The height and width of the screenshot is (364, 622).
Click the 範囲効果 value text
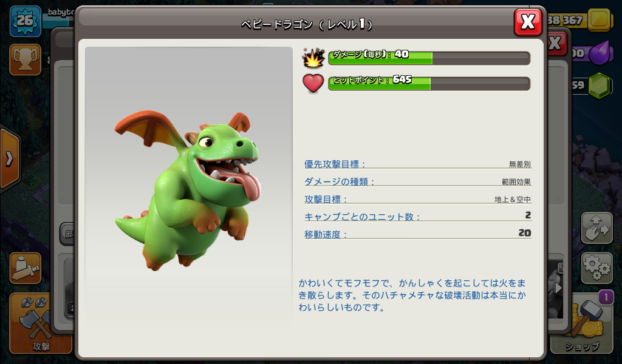[516, 182]
